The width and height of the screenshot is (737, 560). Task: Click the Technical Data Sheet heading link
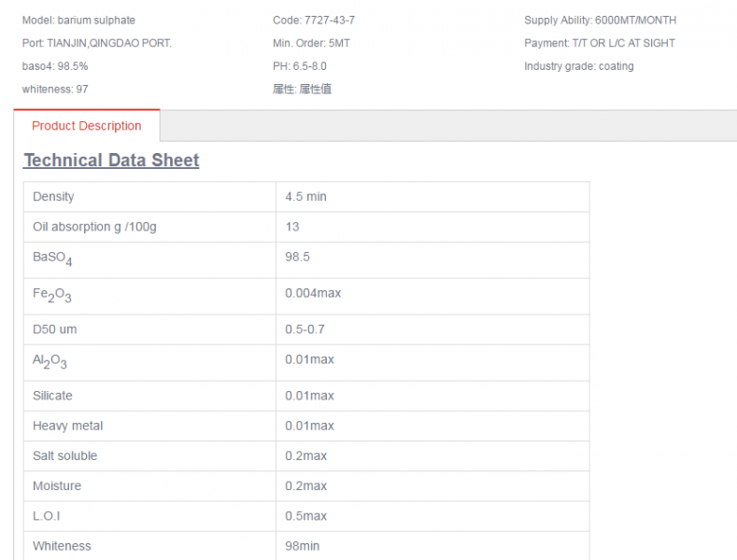(x=111, y=161)
